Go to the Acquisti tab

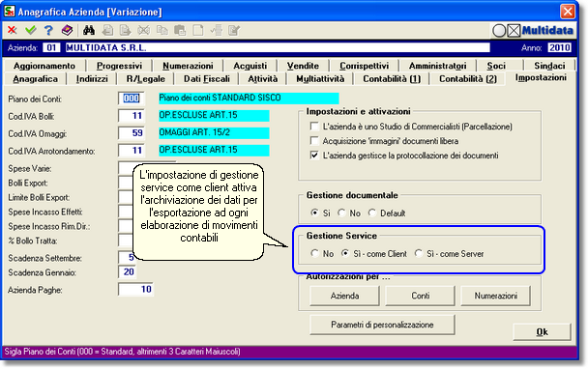pos(250,66)
